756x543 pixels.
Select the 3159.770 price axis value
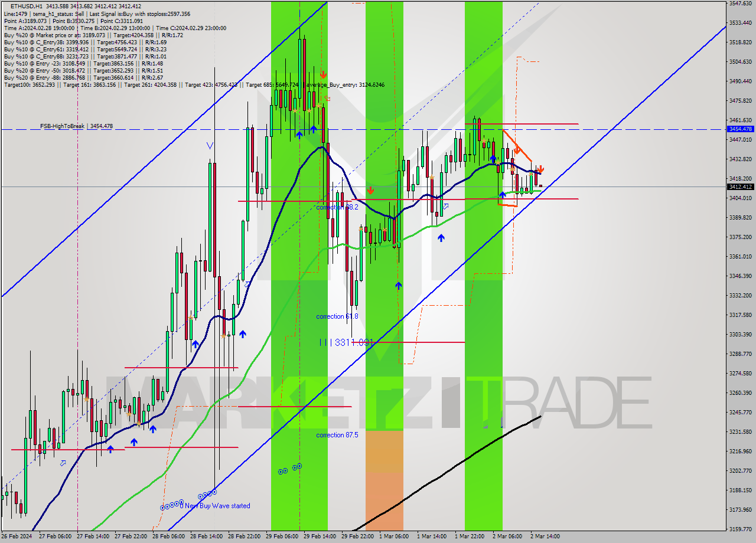click(x=740, y=529)
